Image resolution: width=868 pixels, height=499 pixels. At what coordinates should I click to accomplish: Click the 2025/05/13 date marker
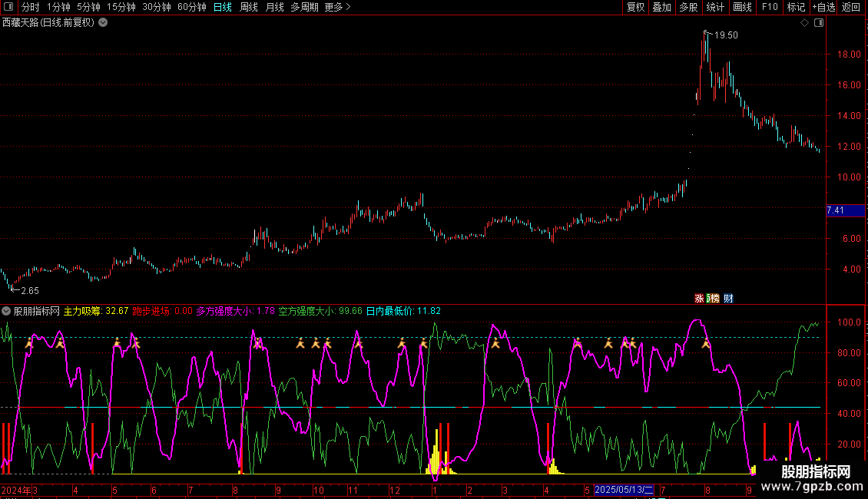[624, 490]
